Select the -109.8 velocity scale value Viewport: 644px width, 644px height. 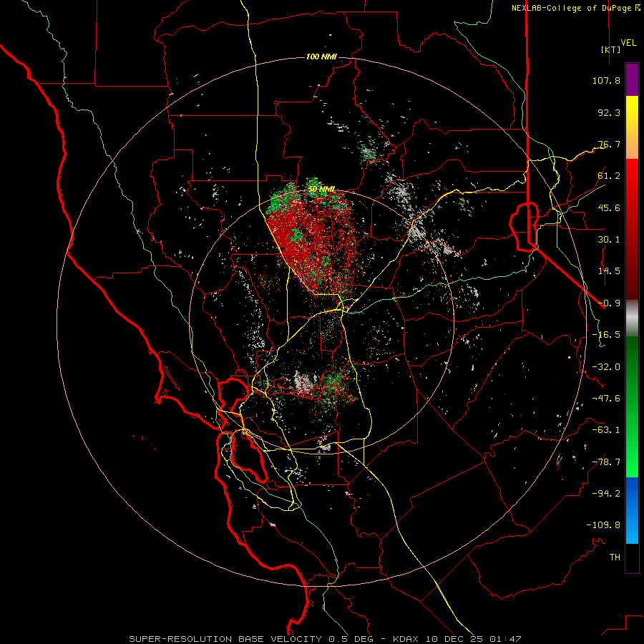click(603, 525)
